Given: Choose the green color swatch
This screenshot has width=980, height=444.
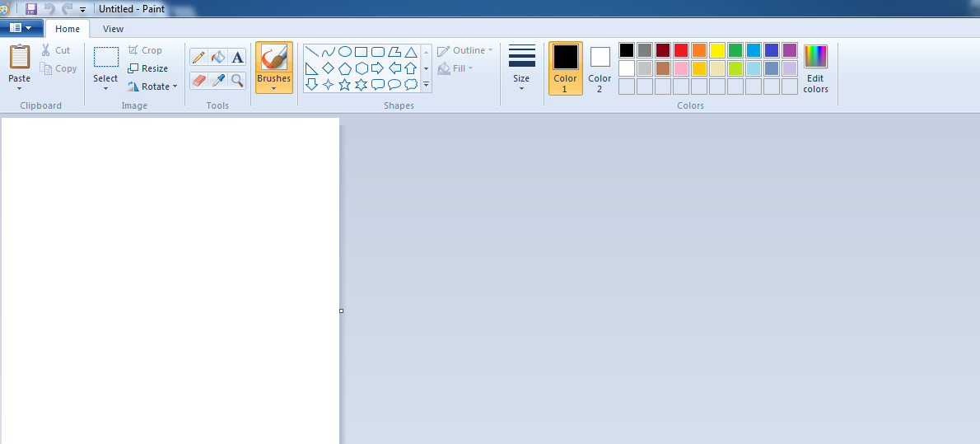Looking at the screenshot, I should [735, 50].
